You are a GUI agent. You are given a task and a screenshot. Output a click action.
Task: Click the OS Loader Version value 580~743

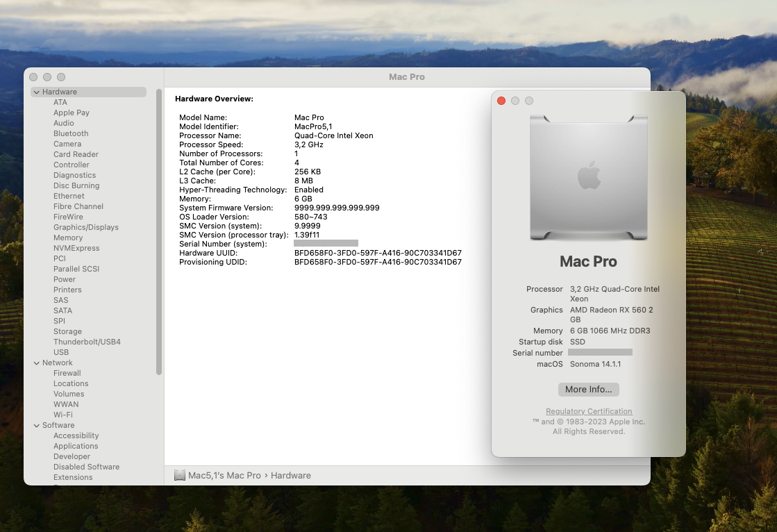coord(310,217)
